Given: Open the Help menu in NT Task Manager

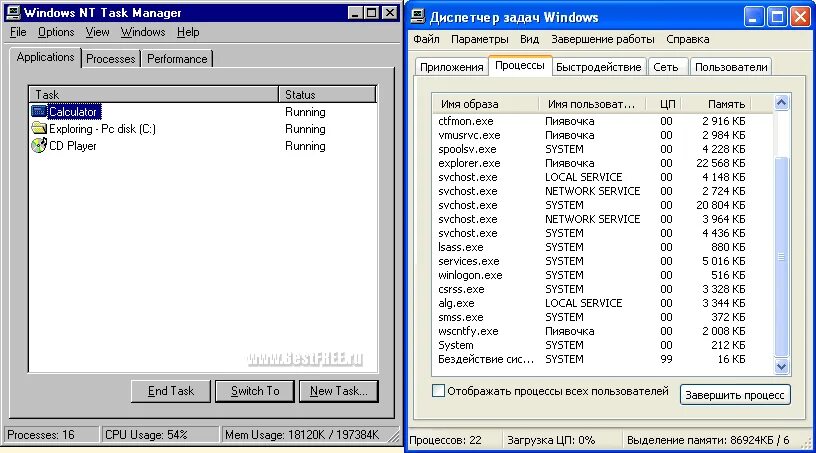Looking at the screenshot, I should coord(188,32).
